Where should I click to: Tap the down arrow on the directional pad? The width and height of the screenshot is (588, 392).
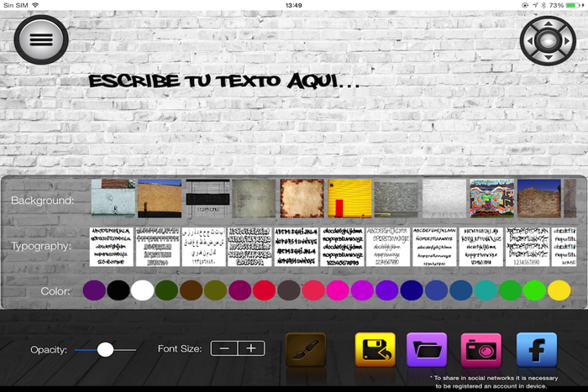pyautogui.click(x=549, y=57)
